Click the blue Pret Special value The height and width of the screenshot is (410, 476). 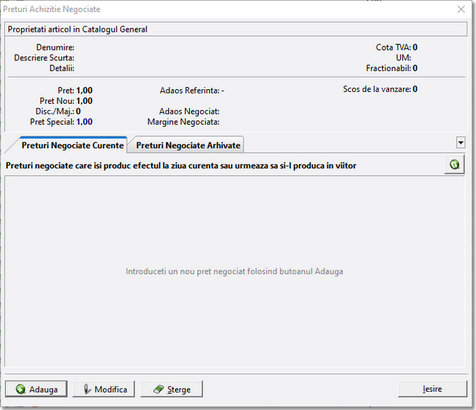click(84, 122)
